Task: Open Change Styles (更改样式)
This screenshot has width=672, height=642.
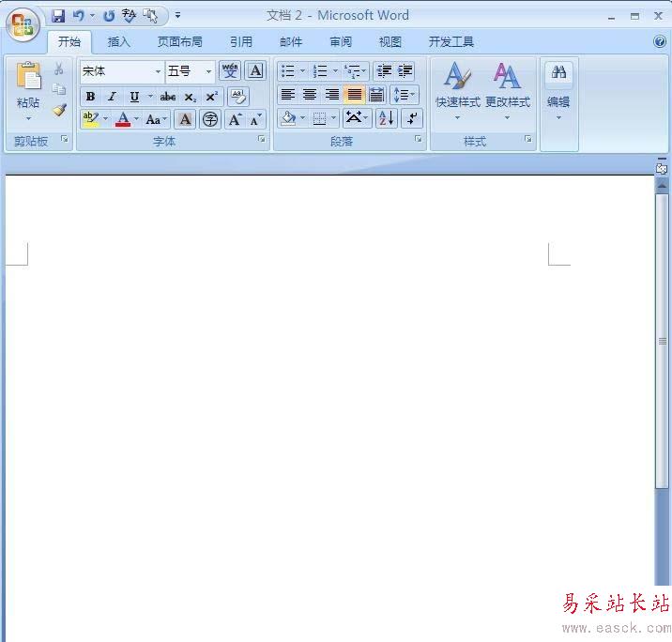Action: click(508, 90)
